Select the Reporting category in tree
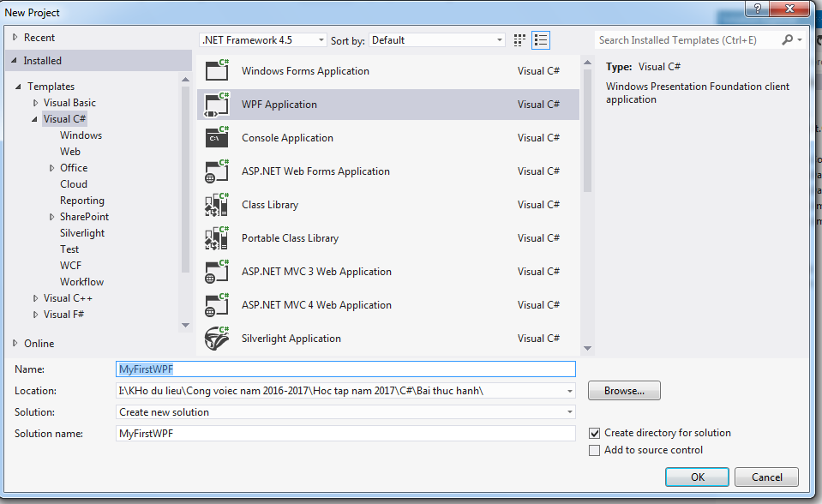This screenshot has height=504, width=822. pos(81,201)
